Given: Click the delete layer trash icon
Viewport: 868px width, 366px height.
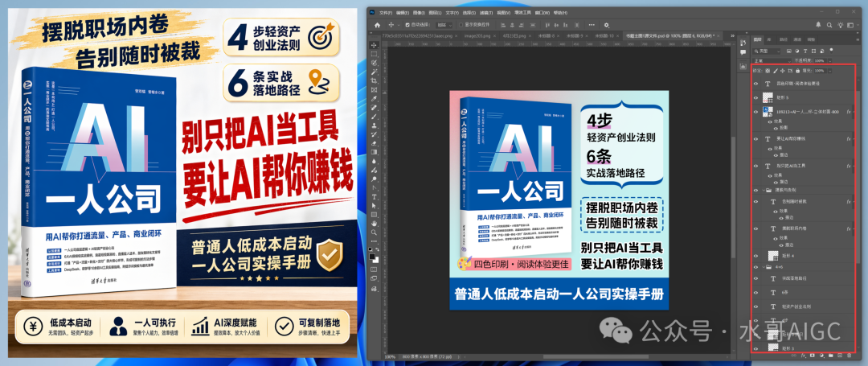Looking at the screenshot, I should [850, 355].
